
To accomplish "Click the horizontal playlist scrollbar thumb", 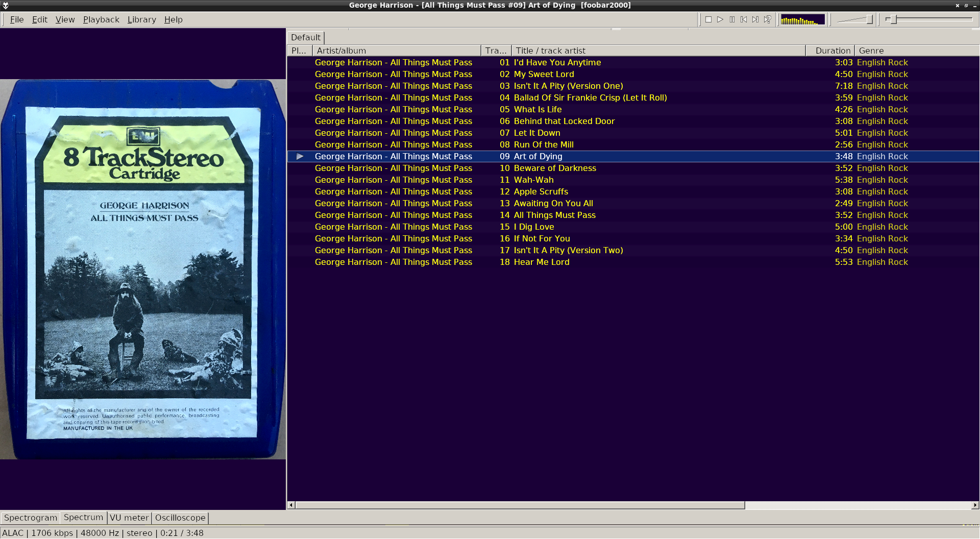I will 520,505.
